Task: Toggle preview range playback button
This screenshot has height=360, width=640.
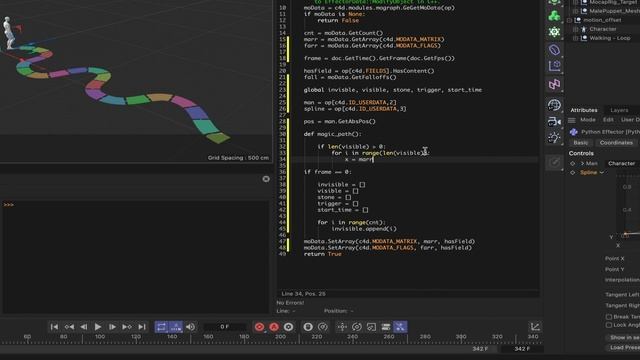Action: 176,327
